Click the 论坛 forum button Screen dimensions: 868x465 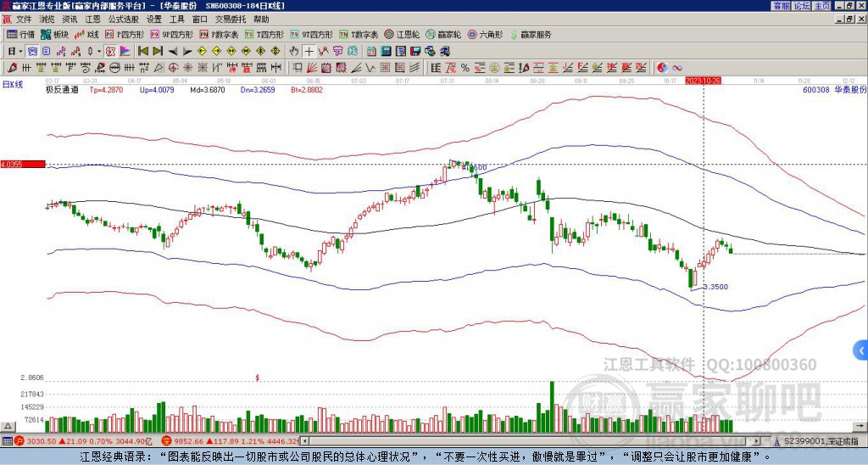coord(801,6)
